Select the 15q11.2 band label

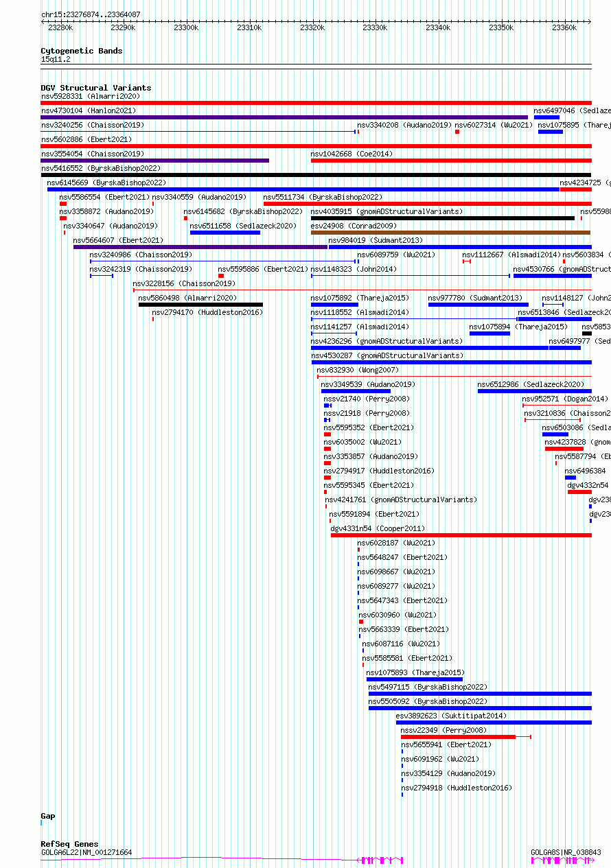[x=56, y=59]
